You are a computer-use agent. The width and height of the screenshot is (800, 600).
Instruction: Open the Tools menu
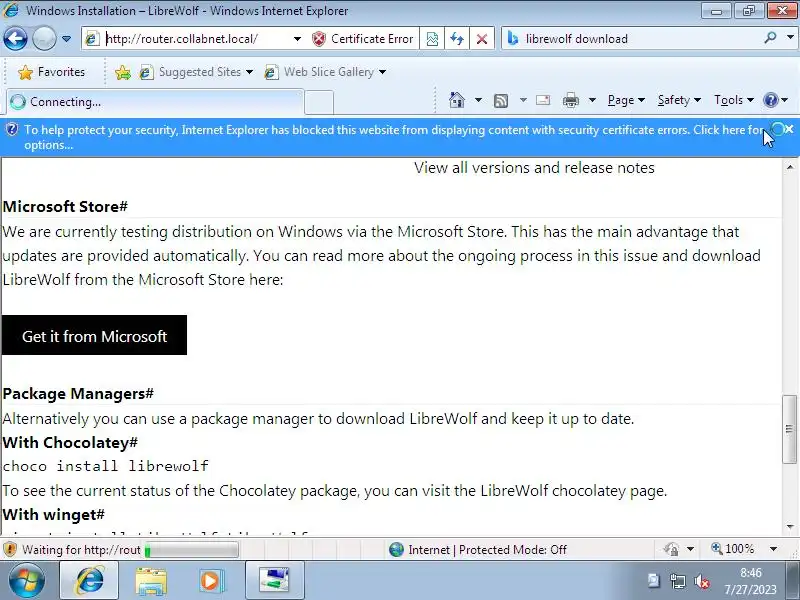coord(734,100)
